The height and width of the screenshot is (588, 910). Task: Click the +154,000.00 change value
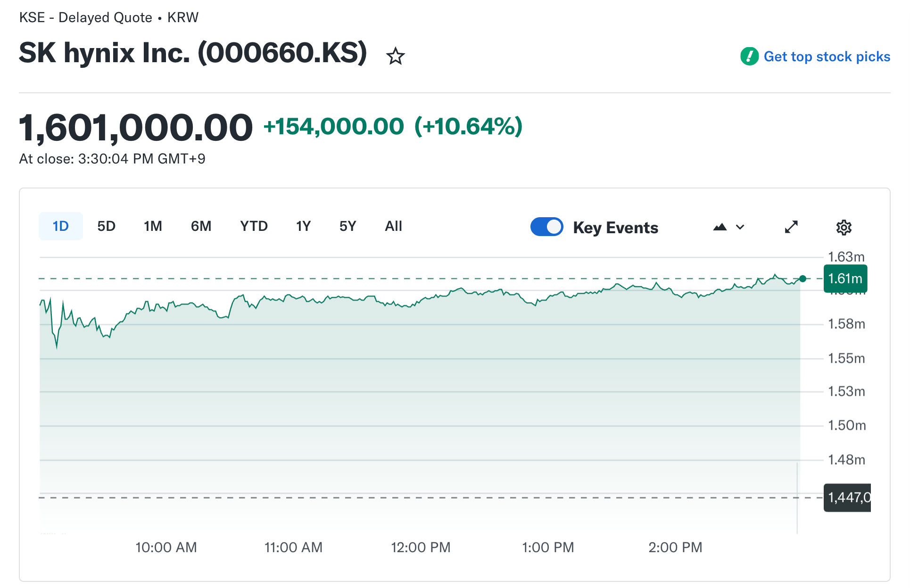point(334,126)
